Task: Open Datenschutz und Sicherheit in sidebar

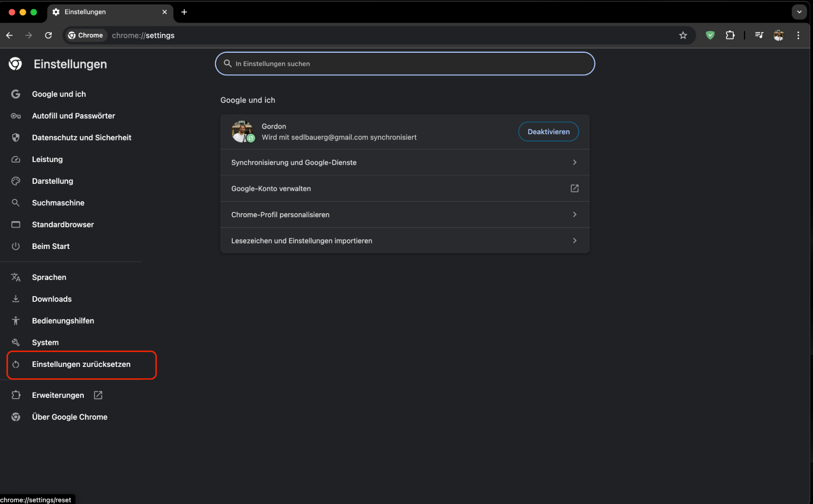Action: 81,137
